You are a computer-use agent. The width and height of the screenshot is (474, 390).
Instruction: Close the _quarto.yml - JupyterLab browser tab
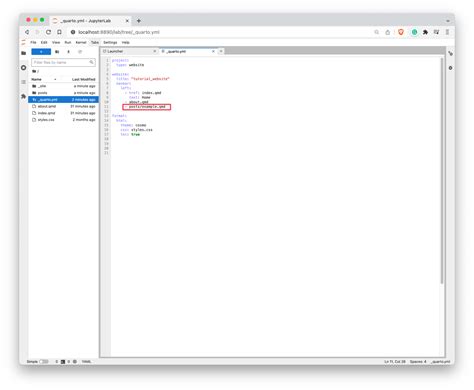click(127, 21)
